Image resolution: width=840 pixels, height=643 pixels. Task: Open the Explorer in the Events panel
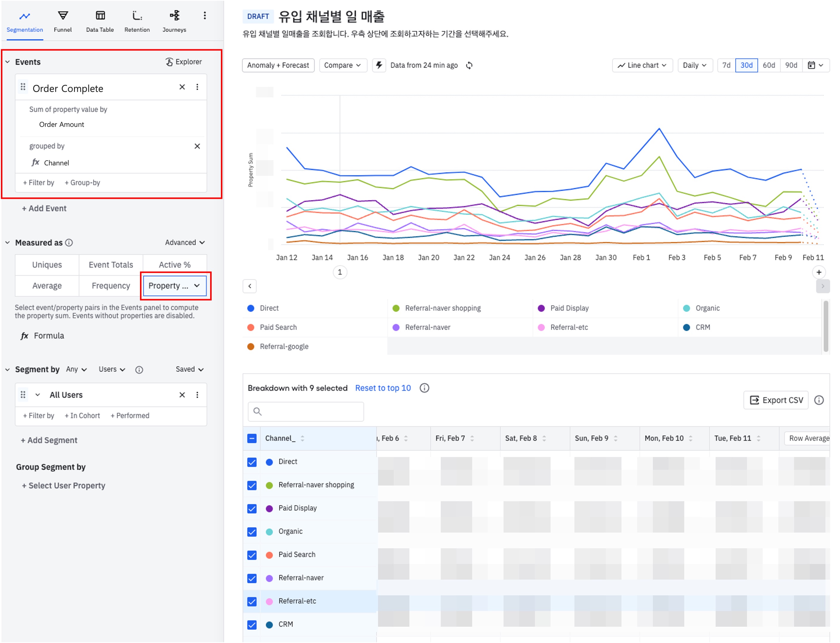pos(184,62)
